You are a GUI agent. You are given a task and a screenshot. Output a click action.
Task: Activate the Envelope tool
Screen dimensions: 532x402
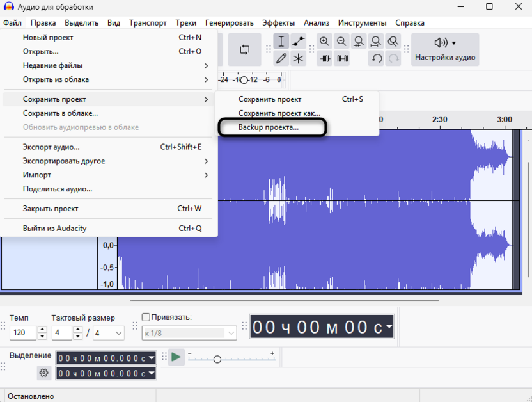point(298,41)
